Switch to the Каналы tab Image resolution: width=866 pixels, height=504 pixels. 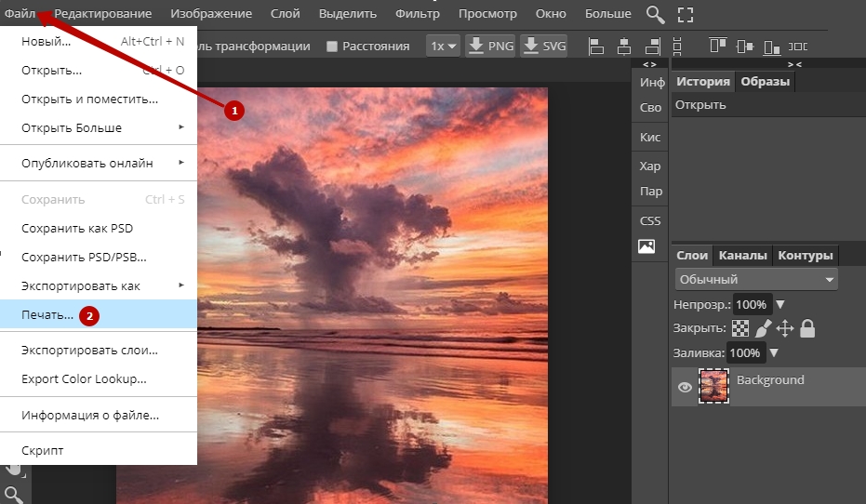[743, 255]
